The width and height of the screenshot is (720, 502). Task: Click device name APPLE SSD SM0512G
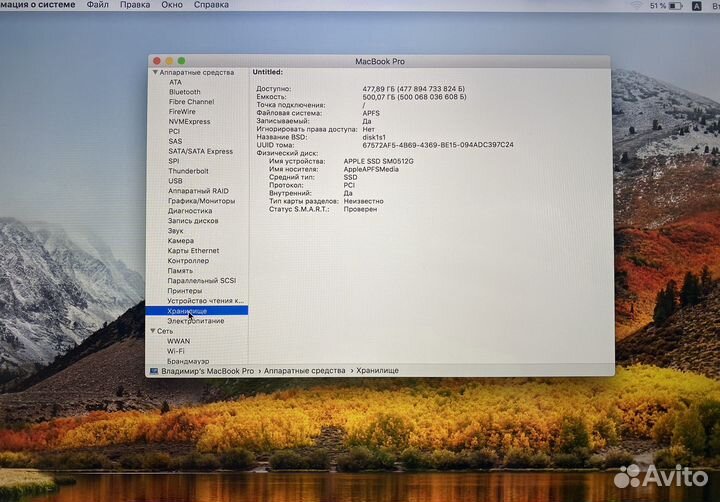point(378,161)
